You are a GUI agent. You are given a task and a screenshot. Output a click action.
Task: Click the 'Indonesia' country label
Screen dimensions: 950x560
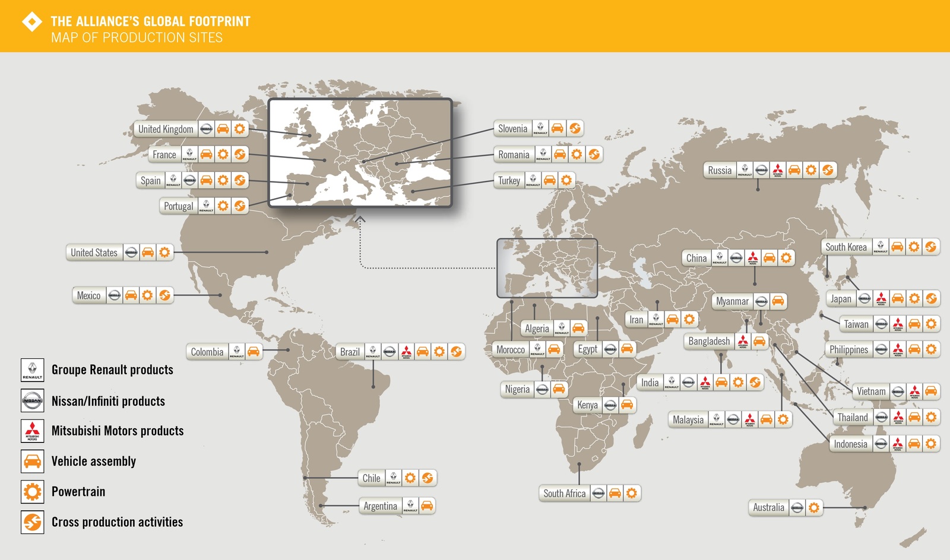pyautogui.click(x=850, y=444)
